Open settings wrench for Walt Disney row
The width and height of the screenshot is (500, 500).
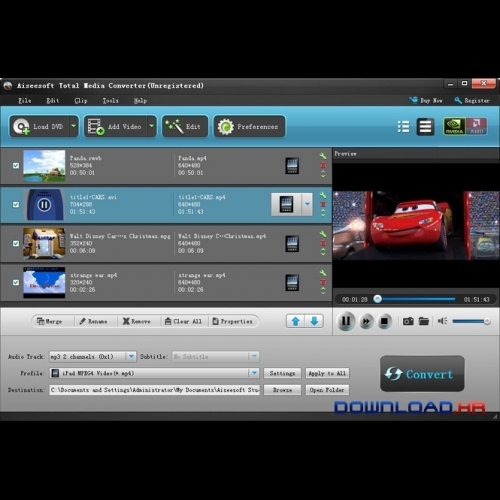pyautogui.click(x=323, y=234)
